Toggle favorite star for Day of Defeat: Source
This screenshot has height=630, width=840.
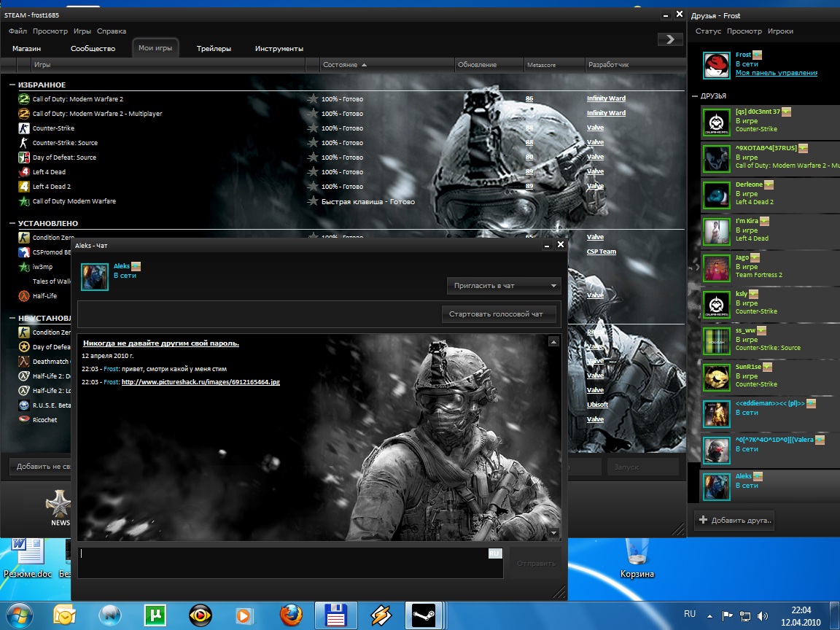(x=313, y=157)
